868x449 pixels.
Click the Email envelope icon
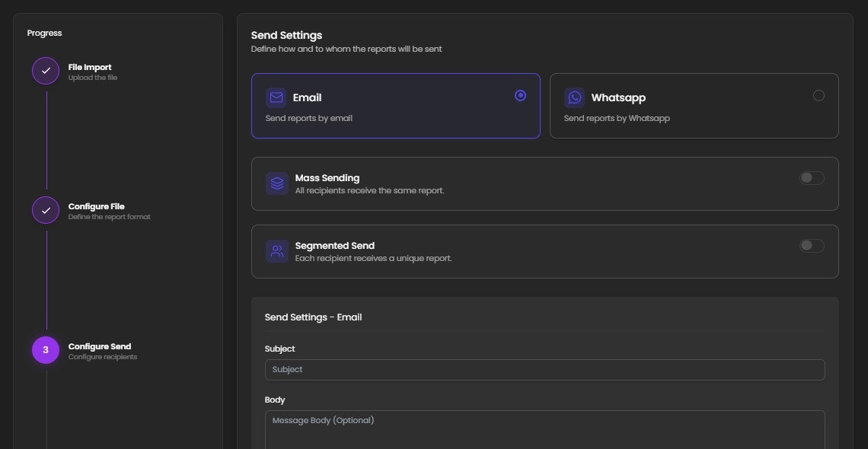276,97
